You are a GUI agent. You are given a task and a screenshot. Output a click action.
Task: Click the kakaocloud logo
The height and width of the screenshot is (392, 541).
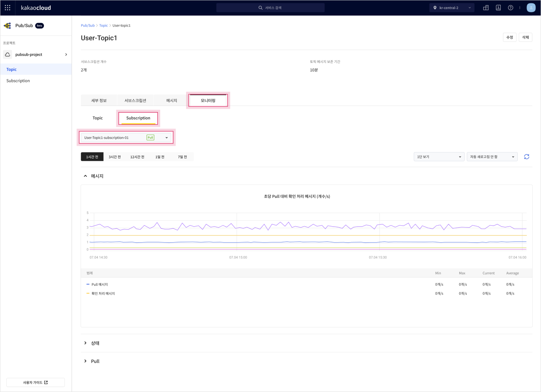(x=36, y=8)
